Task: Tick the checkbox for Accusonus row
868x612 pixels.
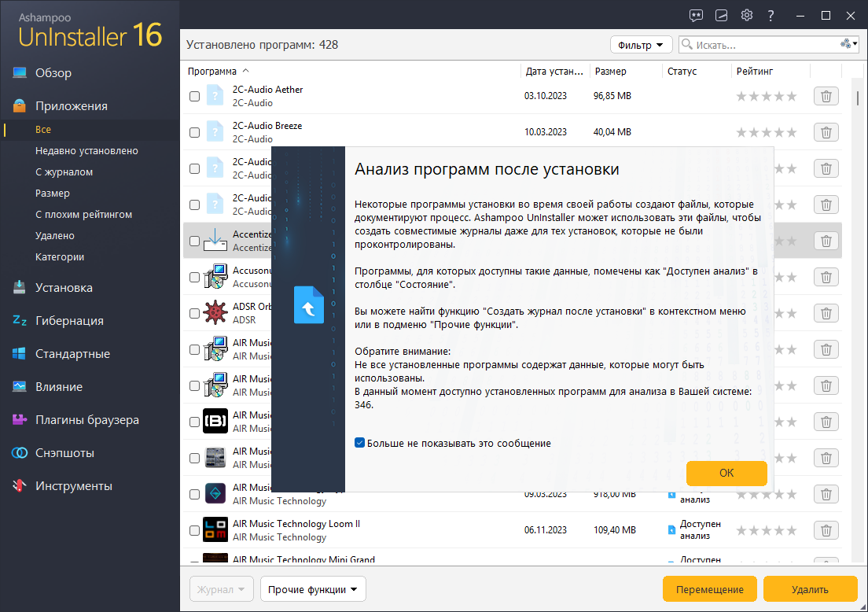Action: click(194, 277)
